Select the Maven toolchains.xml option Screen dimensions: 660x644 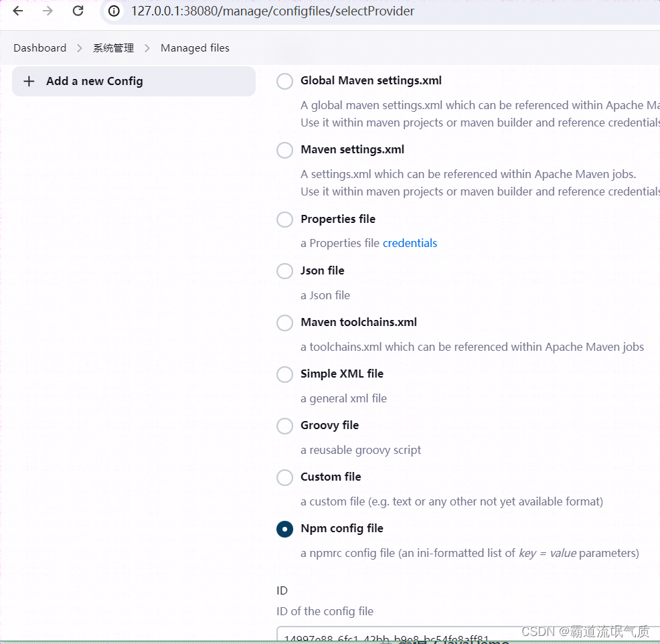(x=284, y=323)
